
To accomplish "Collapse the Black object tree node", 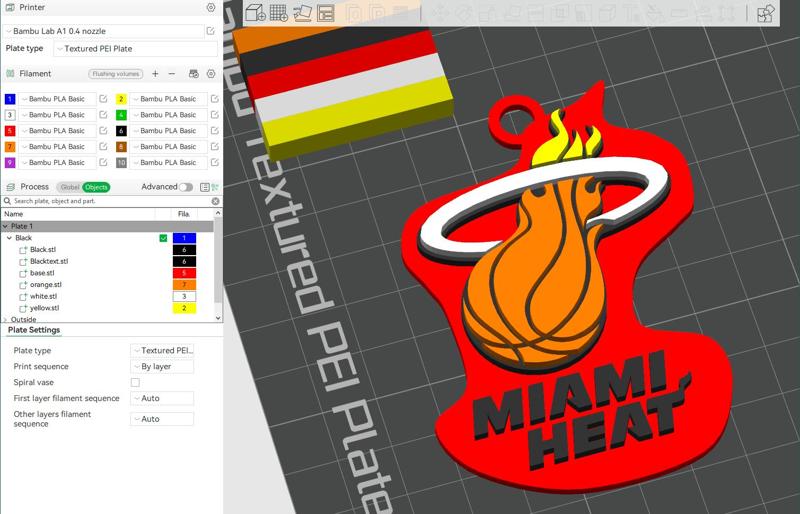I will [10, 238].
